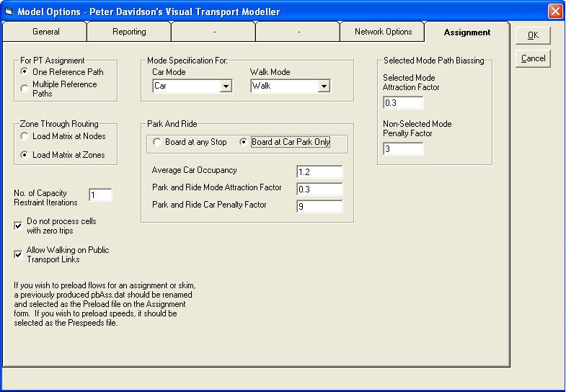Select Multiple Reference Paths option
The image size is (566, 392).
(25, 89)
